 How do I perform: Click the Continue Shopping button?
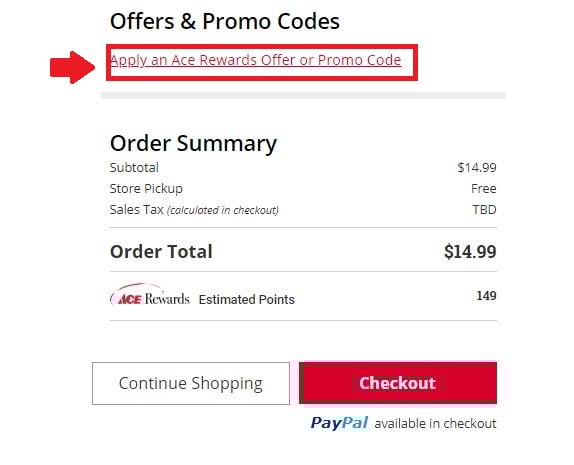(x=191, y=383)
